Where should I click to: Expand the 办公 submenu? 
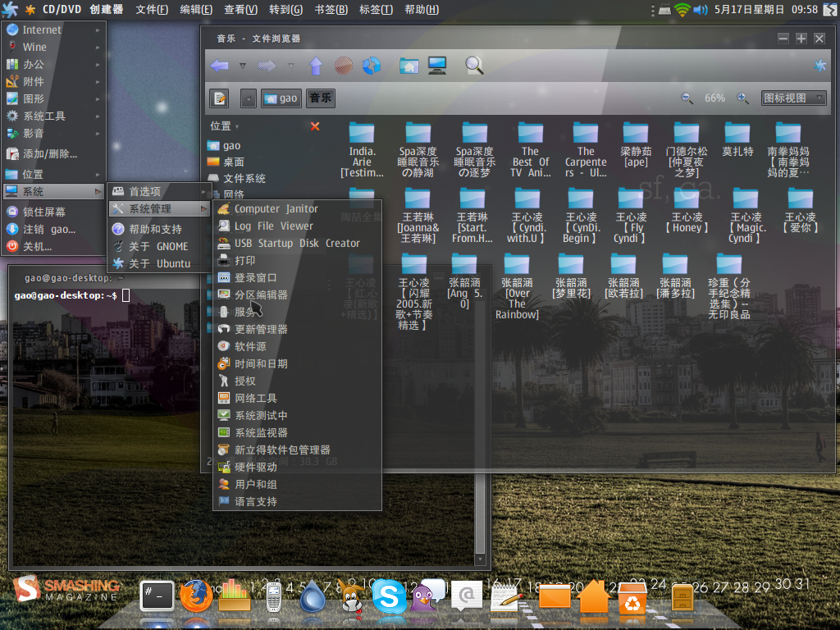click(53, 64)
